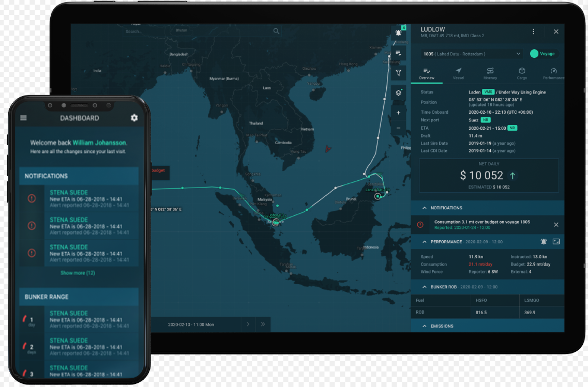Open the map filter funnel icon
The image size is (588, 387).
click(x=398, y=73)
